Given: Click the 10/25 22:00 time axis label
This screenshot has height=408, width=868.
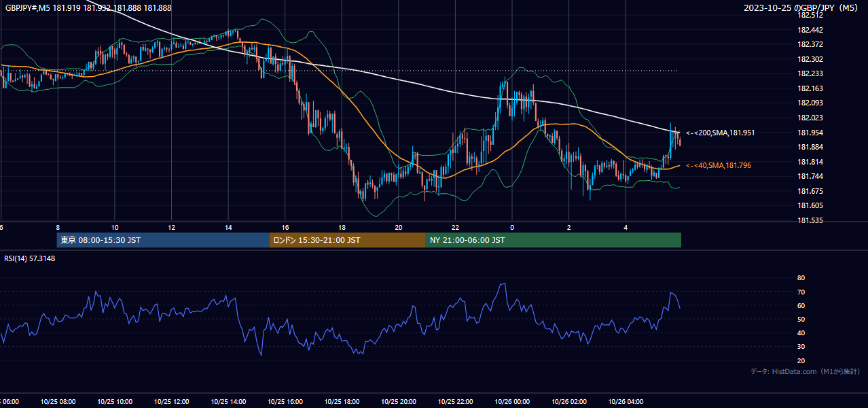Looking at the screenshot, I should coord(455,402).
